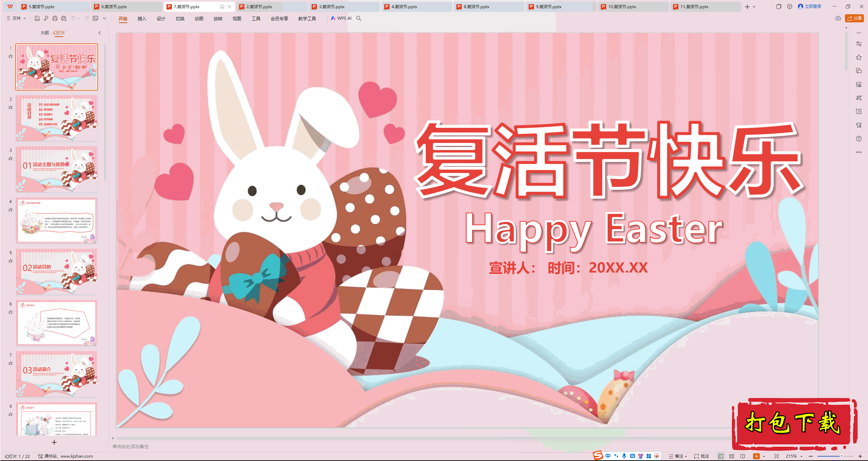The width and height of the screenshot is (868, 461).
Task: Open the search magnifier next to WPS AI
Action: pos(359,19)
